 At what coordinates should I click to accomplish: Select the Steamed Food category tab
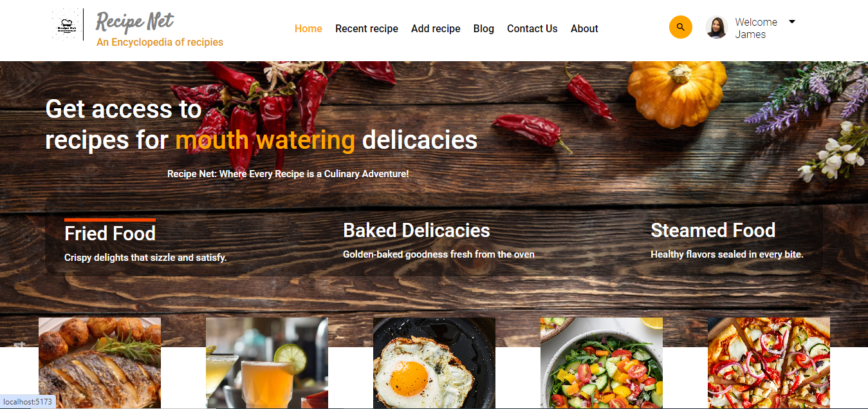713,230
